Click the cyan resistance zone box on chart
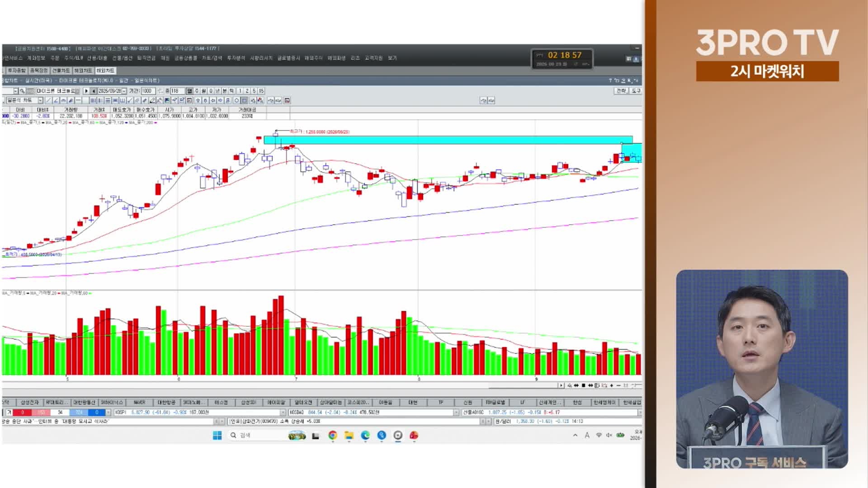Screen dimensions: 868x488 click(x=448, y=140)
